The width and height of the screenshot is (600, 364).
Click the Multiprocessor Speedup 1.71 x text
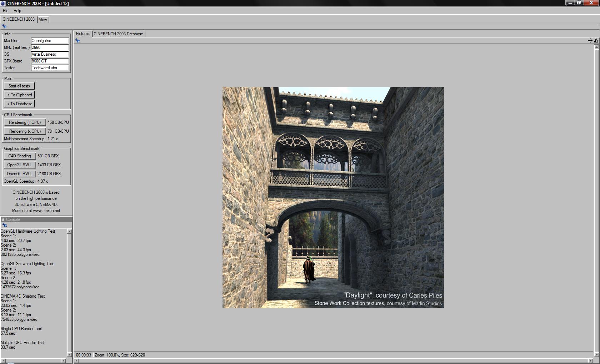pyautogui.click(x=31, y=139)
